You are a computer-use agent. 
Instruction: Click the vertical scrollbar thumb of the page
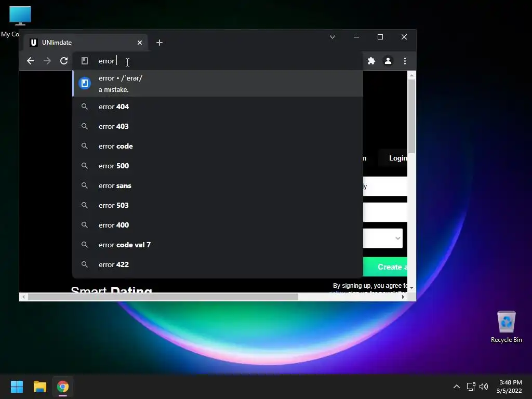pyautogui.click(x=411, y=116)
